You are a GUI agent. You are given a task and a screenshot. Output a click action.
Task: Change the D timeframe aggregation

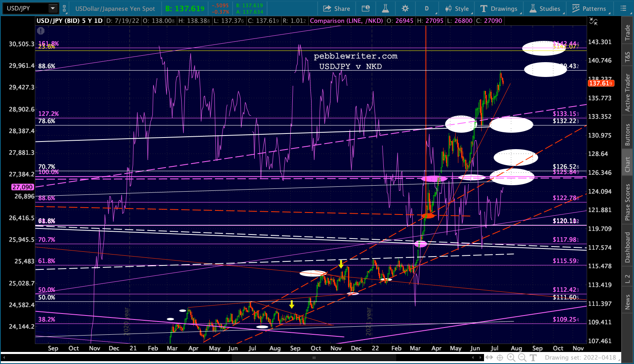click(427, 8)
